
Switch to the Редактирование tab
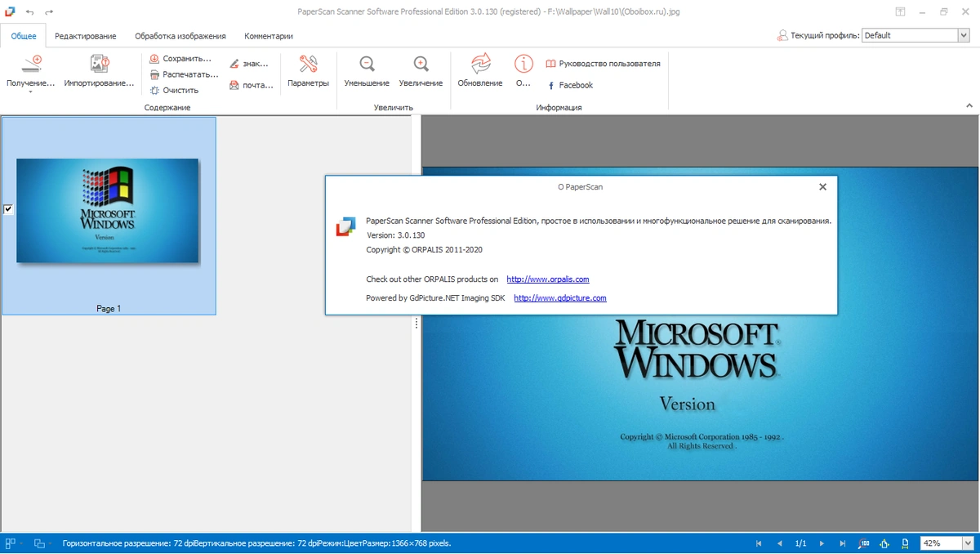[86, 36]
